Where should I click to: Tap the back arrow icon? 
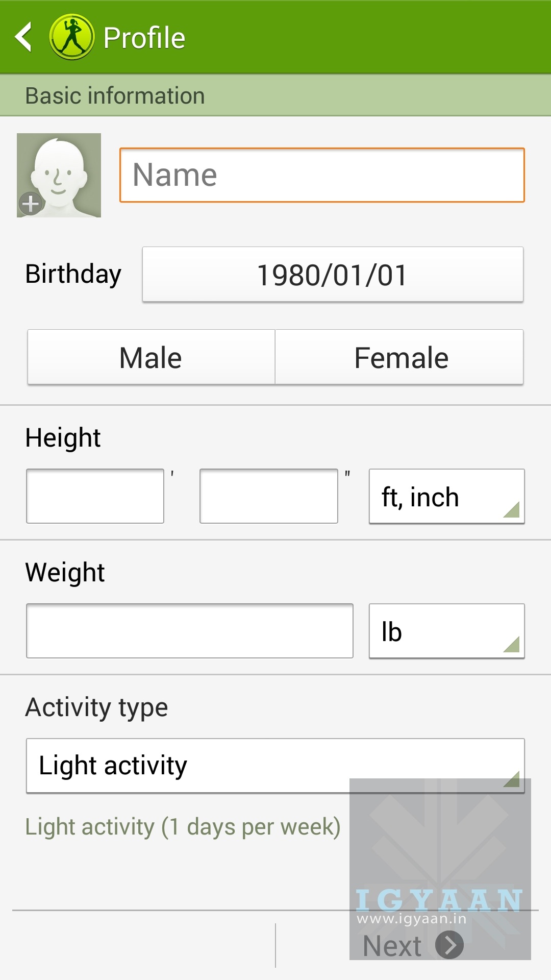(23, 37)
